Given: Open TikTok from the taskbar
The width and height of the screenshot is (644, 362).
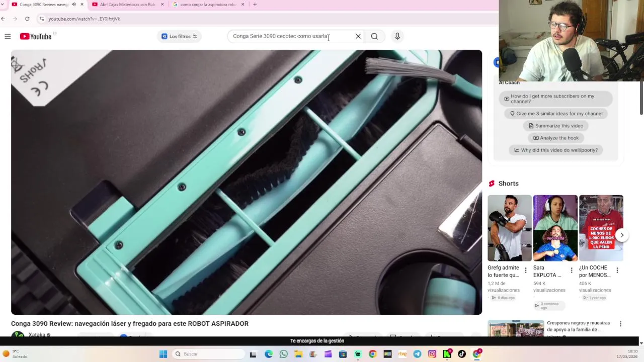Looking at the screenshot, I should [462, 354].
